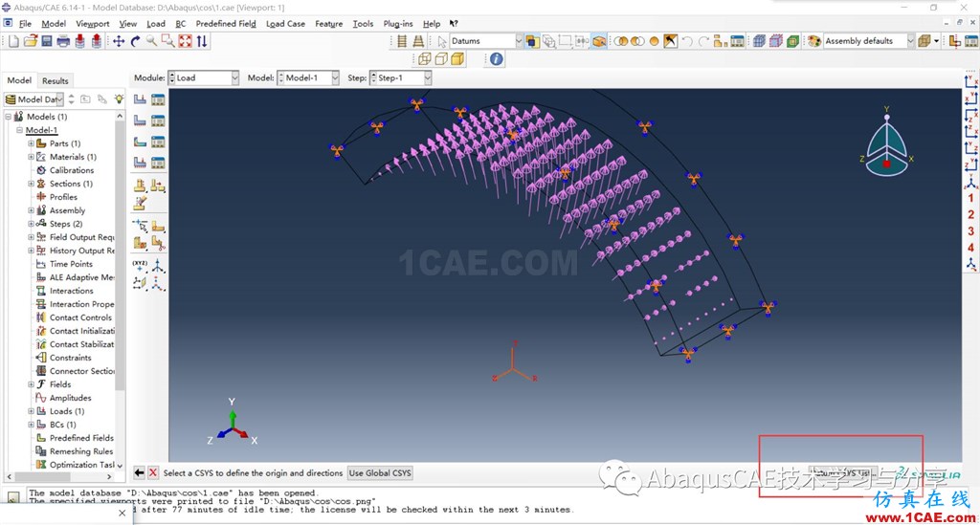This screenshot has height=525, width=980.
Task: Click the view orientation triad compass
Action: pos(886,146)
